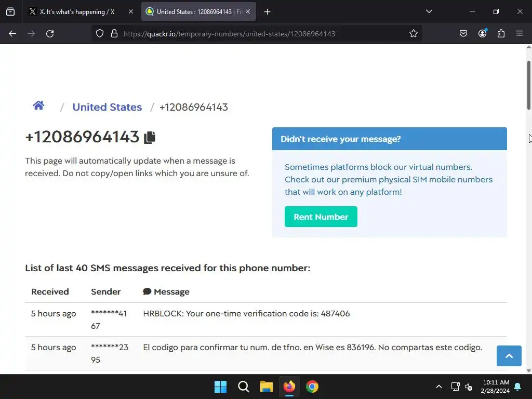532x399 pixels.
Task: Select the United States 12086964143 tab
Action: (x=198, y=11)
